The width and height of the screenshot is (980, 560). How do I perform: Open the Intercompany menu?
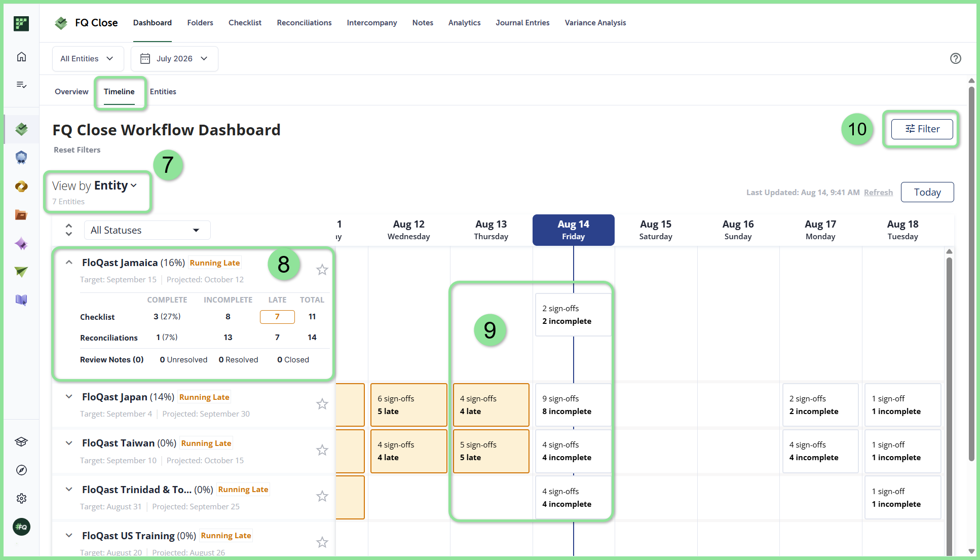coord(372,23)
